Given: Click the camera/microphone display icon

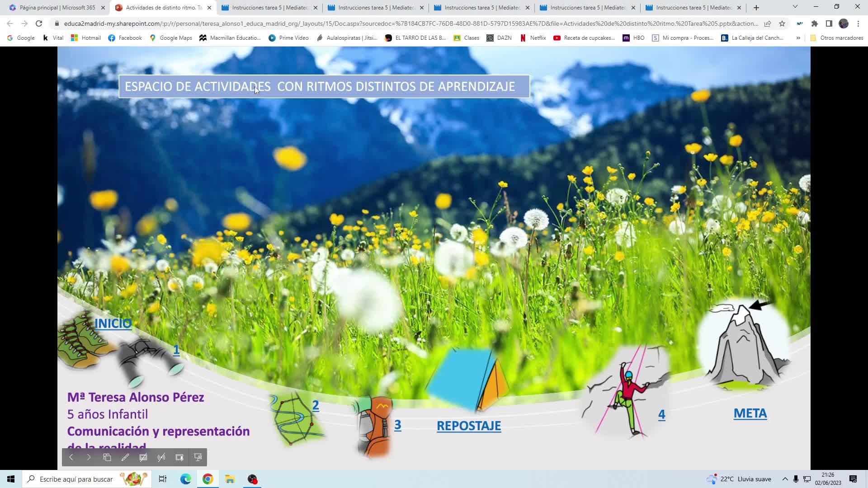Looking at the screenshot, I should click(x=179, y=457).
